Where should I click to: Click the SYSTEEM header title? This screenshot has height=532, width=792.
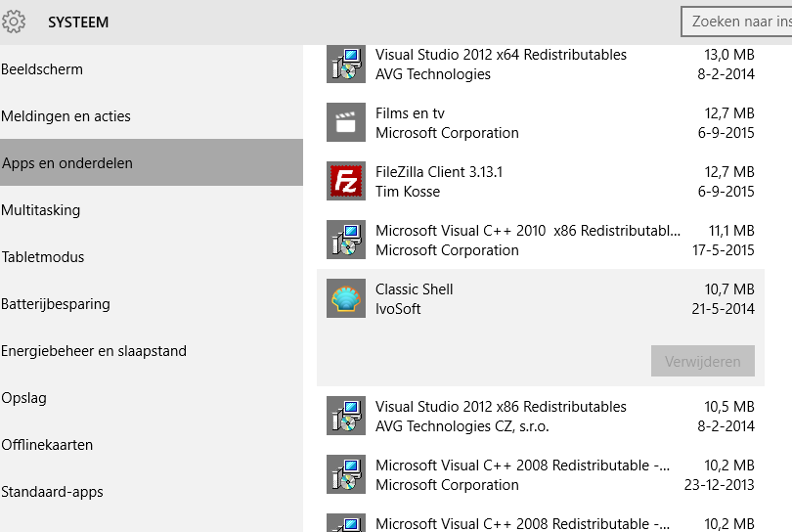tap(78, 22)
